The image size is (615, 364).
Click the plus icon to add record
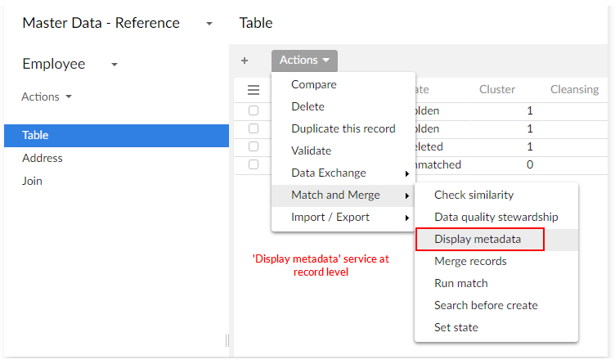click(245, 61)
